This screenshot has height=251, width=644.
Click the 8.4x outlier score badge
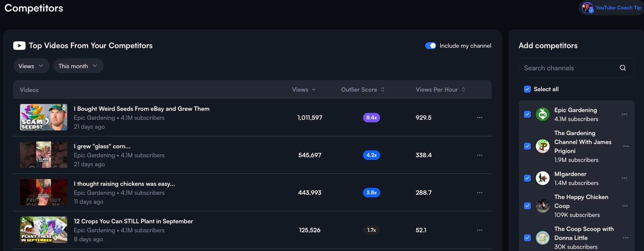pos(372,118)
